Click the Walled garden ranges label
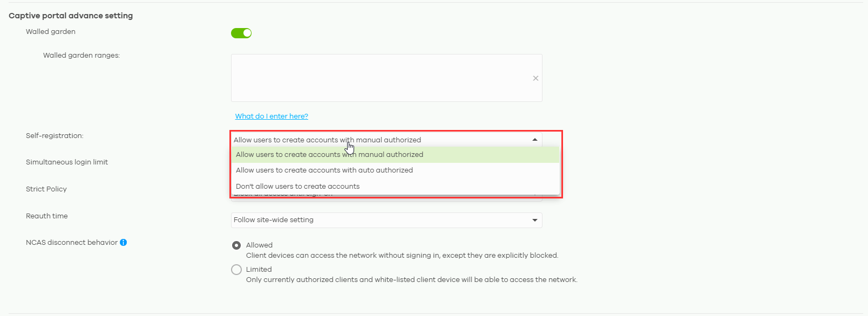Viewport: 868px width, 316px height. tap(82, 56)
